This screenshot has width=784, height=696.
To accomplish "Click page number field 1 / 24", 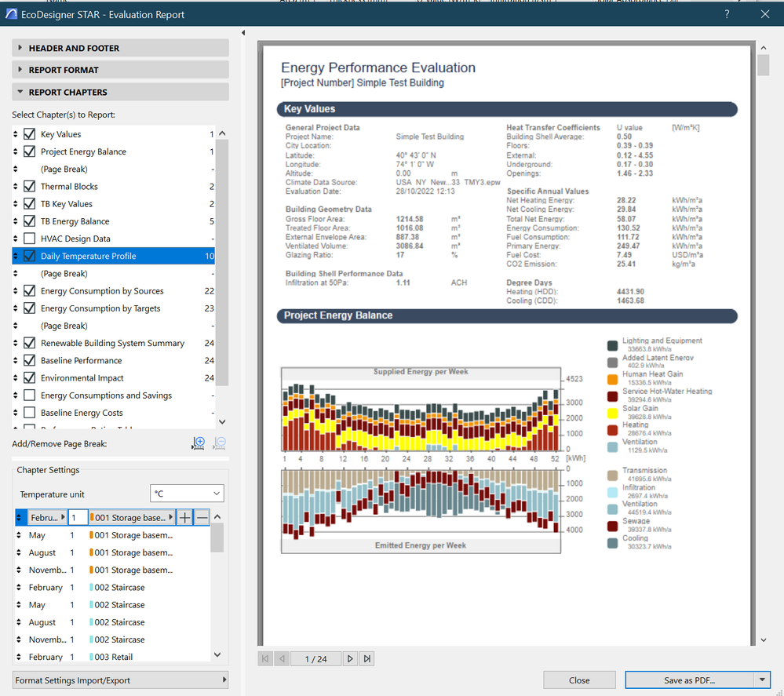I will 316,658.
